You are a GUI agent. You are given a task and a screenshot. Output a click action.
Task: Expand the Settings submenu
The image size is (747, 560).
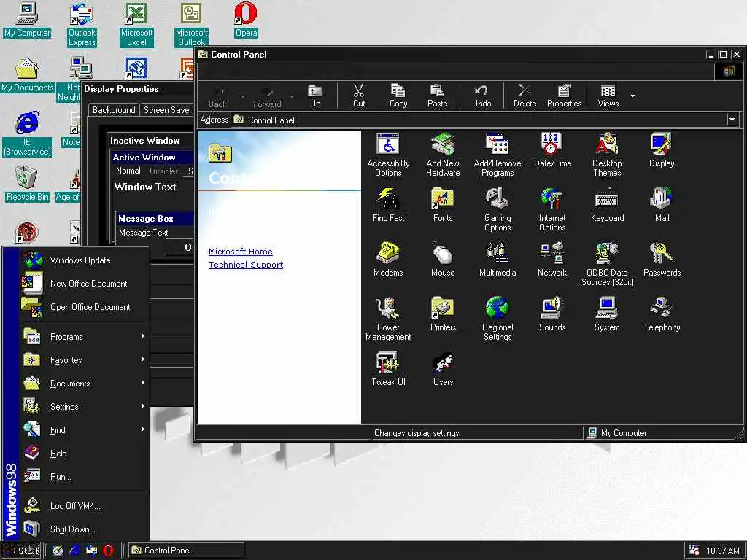(85, 407)
